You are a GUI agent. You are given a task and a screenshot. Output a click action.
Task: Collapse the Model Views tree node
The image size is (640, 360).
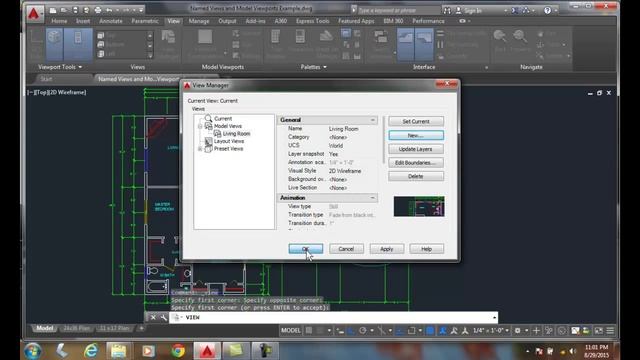click(x=200, y=126)
